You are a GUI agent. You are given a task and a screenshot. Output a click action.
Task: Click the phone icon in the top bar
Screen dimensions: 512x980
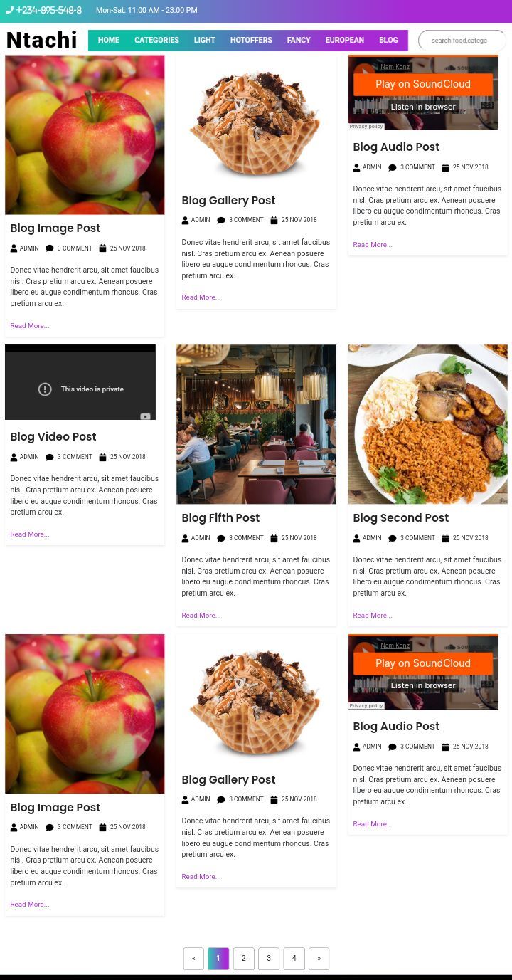(x=9, y=11)
